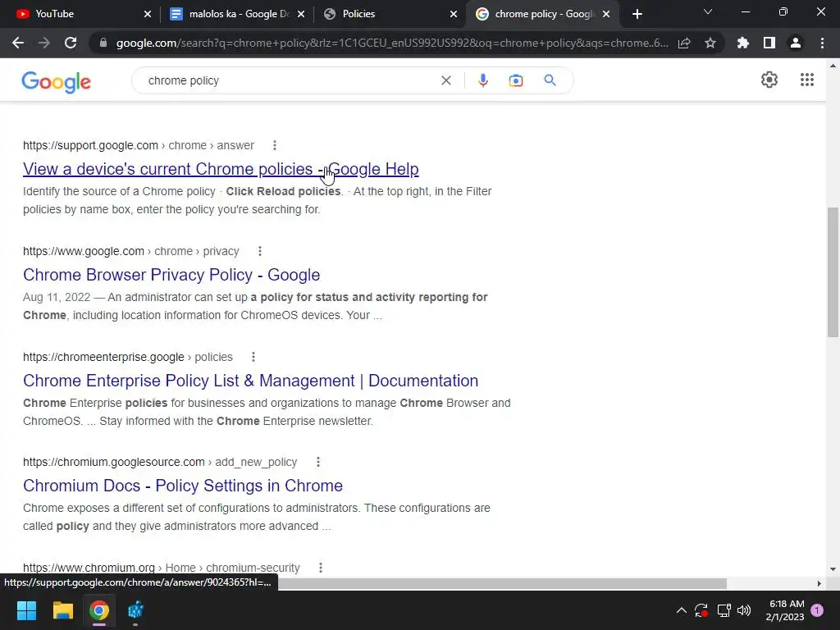
Task: Open the clock showing 6:18 AM
Action: coord(785,610)
